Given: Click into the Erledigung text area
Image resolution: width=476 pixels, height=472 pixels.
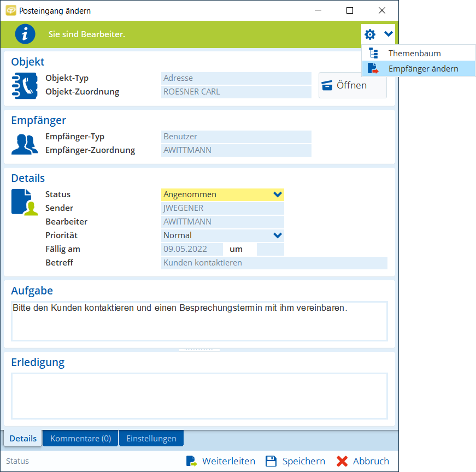Looking at the screenshot, I should click(x=199, y=396).
